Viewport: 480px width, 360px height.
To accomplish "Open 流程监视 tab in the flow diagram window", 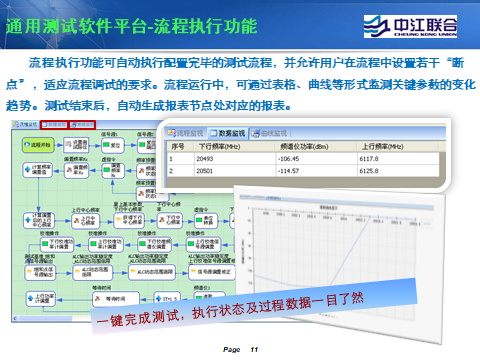I will [25, 125].
